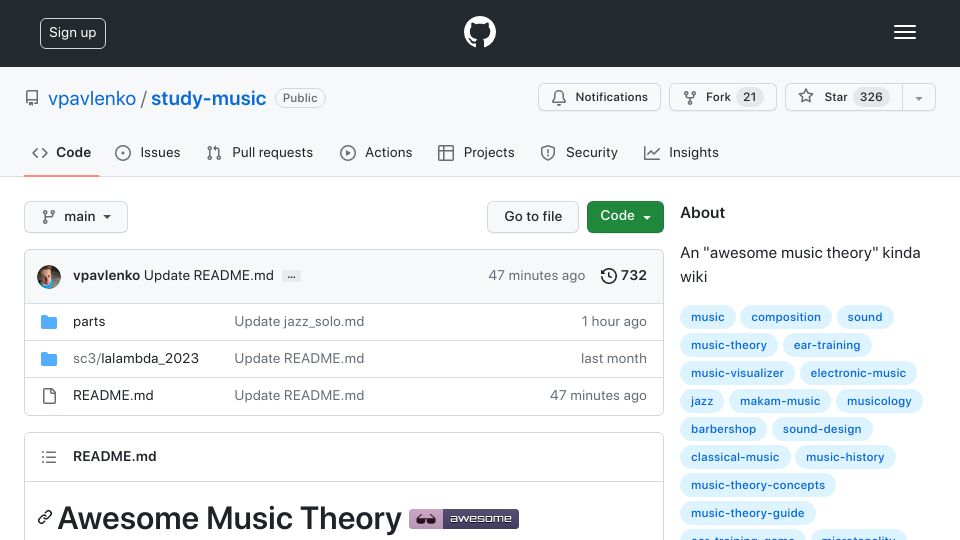The image size is (960, 540).
Task: Click the awesome sunglasses badge
Action: coord(463,519)
